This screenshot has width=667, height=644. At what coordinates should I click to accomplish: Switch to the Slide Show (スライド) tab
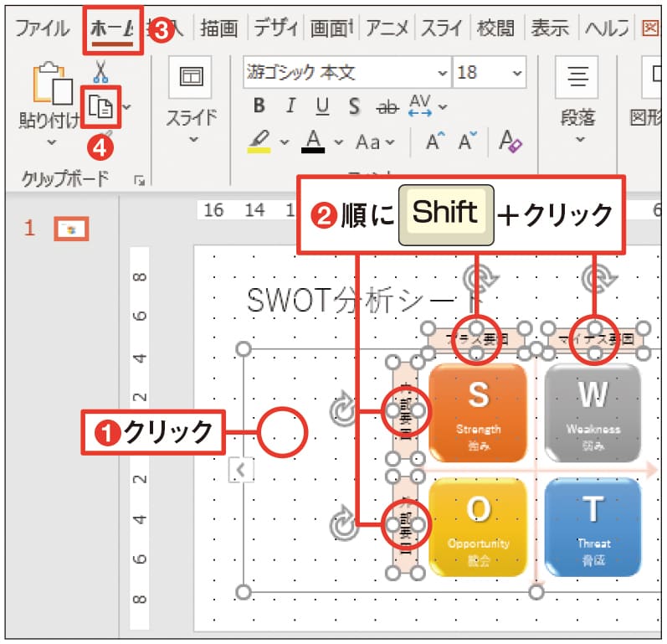click(442, 29)
